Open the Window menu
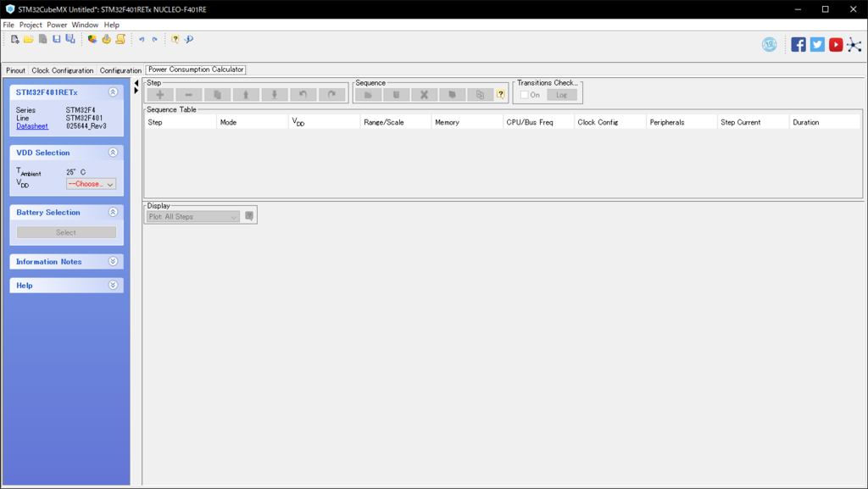The height and width of the screenshot is (489, 868). [x=85, y=25]
